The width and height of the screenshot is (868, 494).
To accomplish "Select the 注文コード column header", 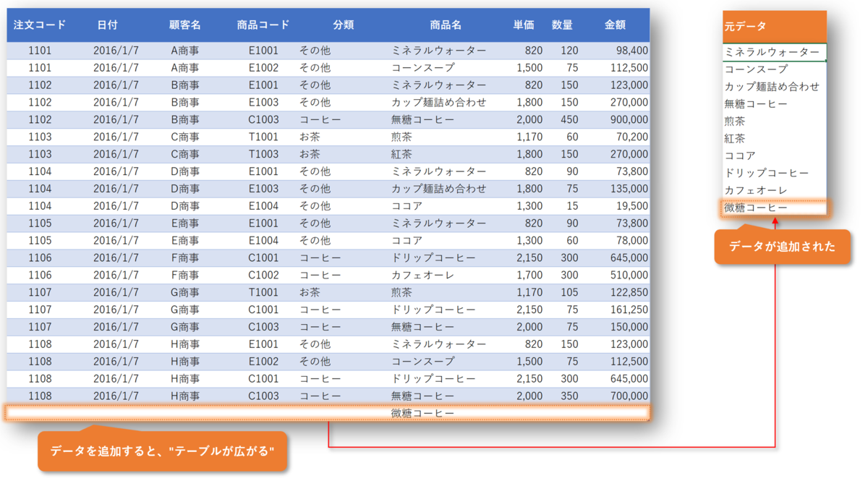I will 37,25.
